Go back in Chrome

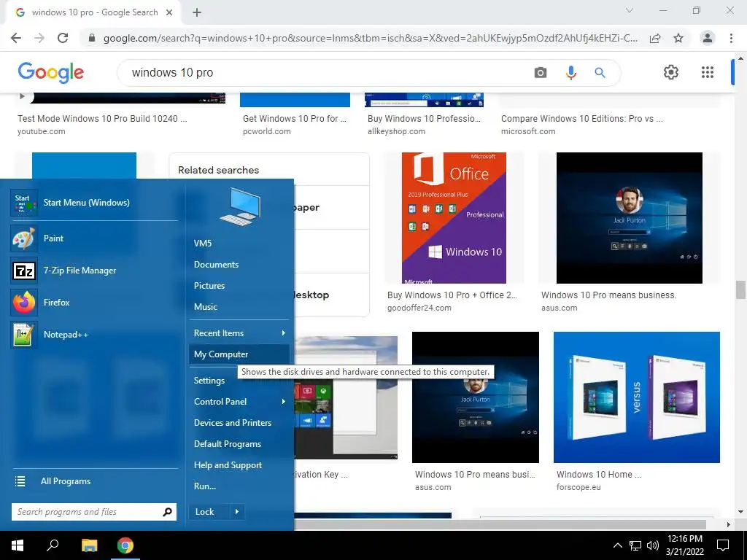16,38
